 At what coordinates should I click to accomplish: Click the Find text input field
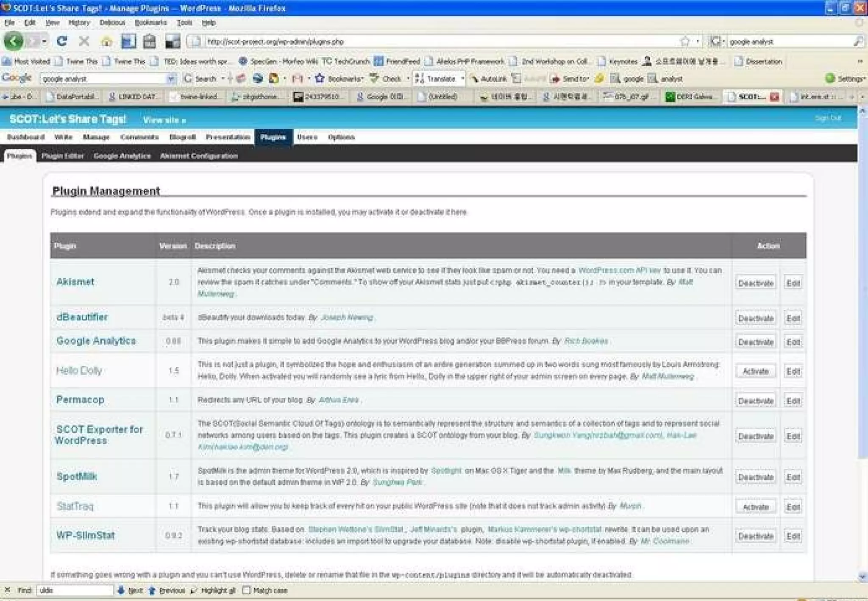point(75,590)
